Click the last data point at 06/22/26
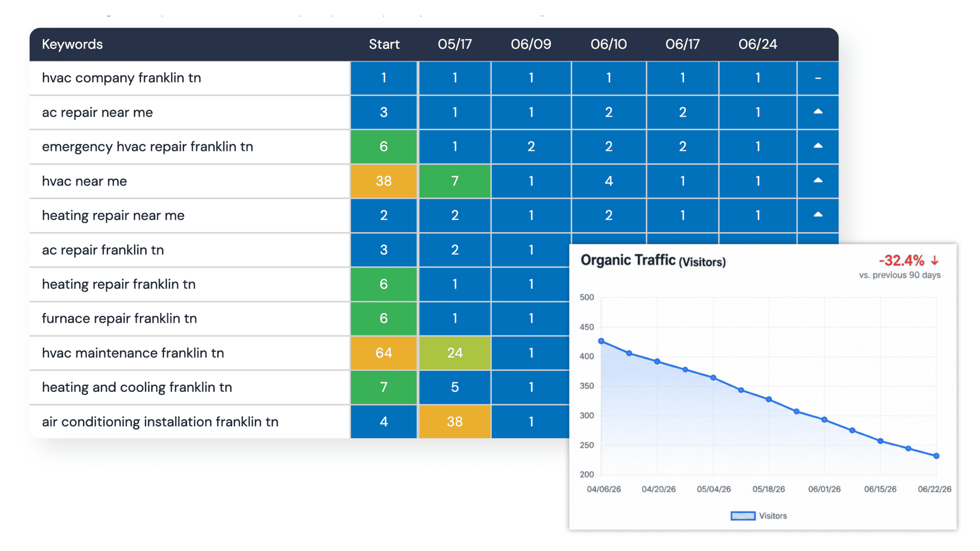Screen dimensions: 980x551 (x=936, y=456)
